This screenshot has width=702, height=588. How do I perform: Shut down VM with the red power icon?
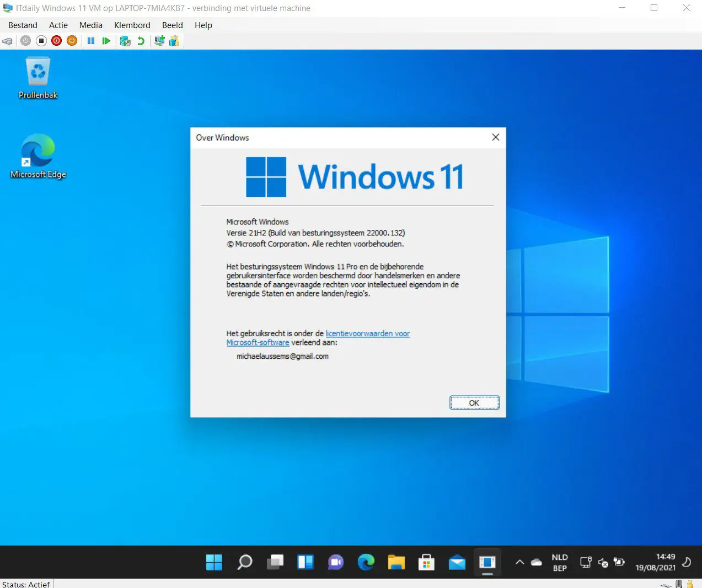pos(56,41)
